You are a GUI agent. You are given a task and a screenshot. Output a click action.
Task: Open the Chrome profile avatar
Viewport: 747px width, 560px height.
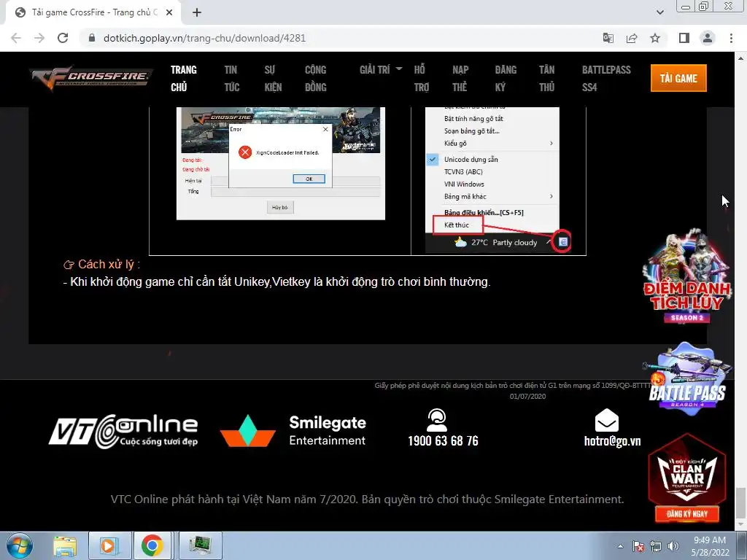[708, 38]
